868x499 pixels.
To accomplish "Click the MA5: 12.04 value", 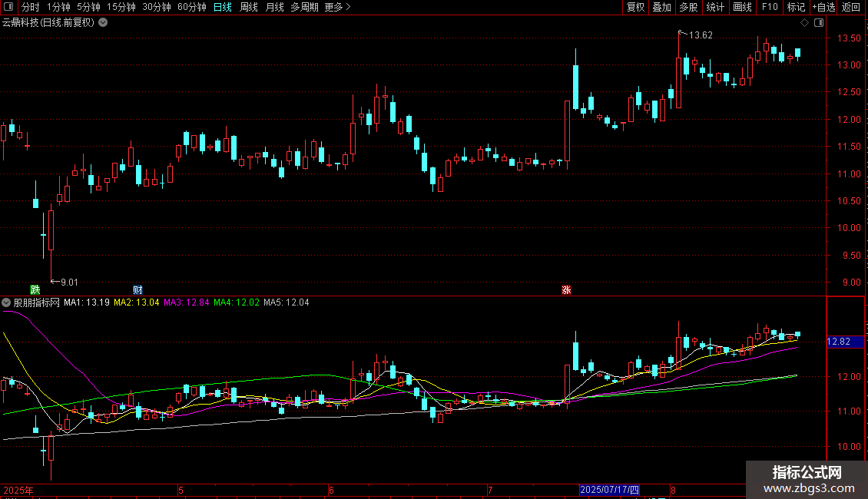I will [x=287, y=302].
